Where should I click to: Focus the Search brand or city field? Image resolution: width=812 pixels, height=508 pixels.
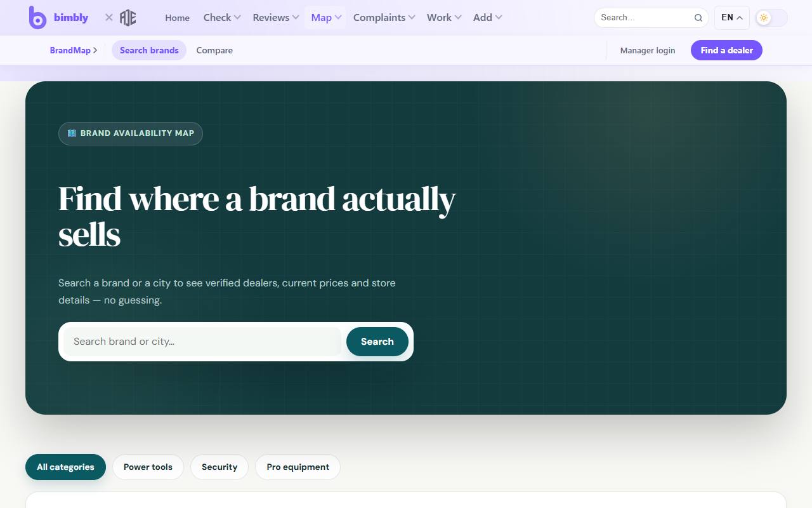(x=202, y=342)
